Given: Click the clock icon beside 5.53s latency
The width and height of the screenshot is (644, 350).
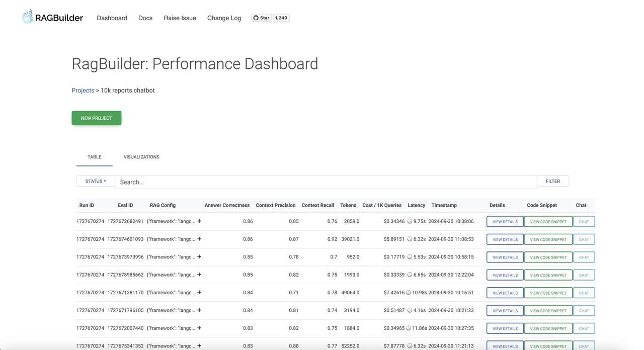Looking at the screenshot, I should coord(410,257).
